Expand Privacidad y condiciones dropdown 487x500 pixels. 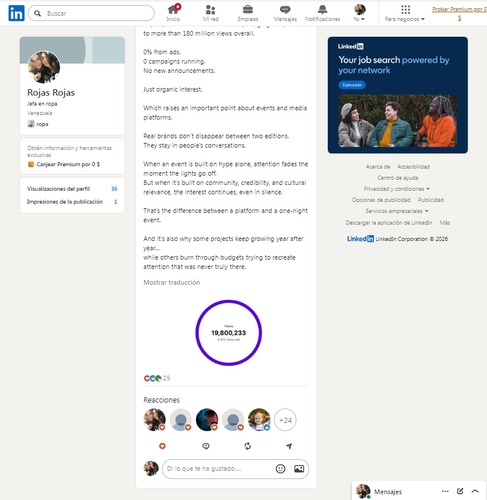pos(396,189)
